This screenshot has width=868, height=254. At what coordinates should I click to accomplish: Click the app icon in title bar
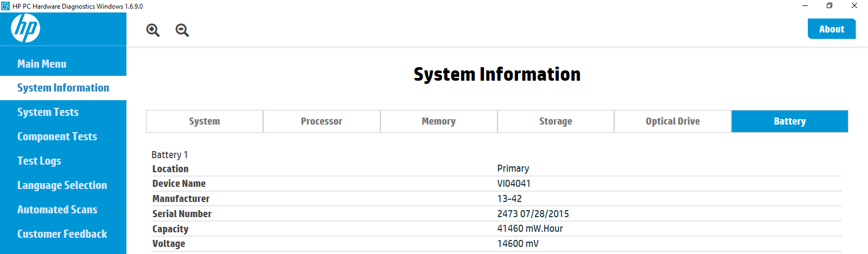(5, 6)
